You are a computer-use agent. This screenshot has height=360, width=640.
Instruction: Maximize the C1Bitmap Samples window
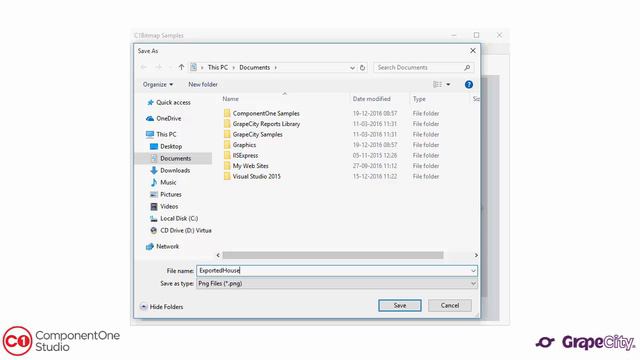click(x=476, y=35)
